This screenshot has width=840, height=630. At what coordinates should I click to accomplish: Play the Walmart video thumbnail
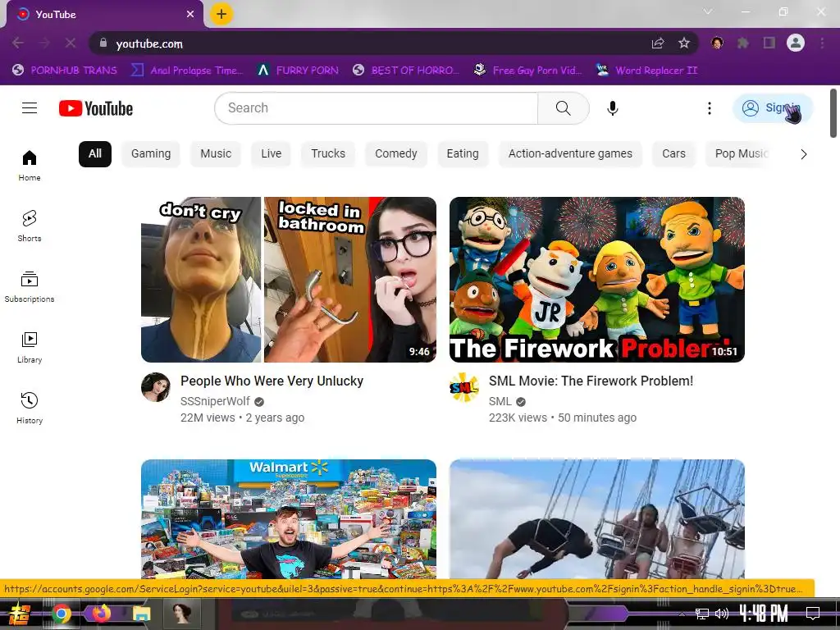click(x=289, y=519)
